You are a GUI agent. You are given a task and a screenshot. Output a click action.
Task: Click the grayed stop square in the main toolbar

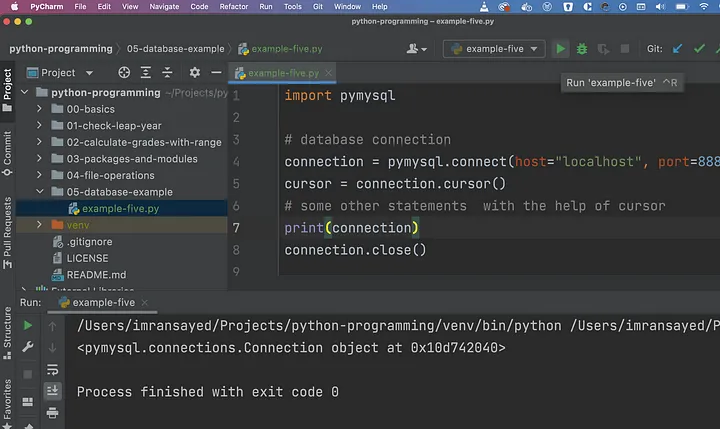click(x=624, y=49)
